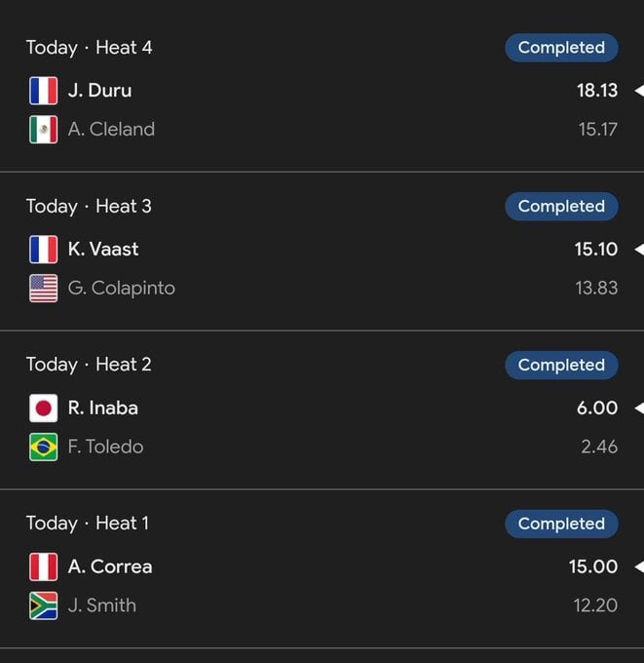Click the Brazil flag beside F. Toledo
Image resolution: width=644 pixels, height=663 pixels.
[43, 448]
